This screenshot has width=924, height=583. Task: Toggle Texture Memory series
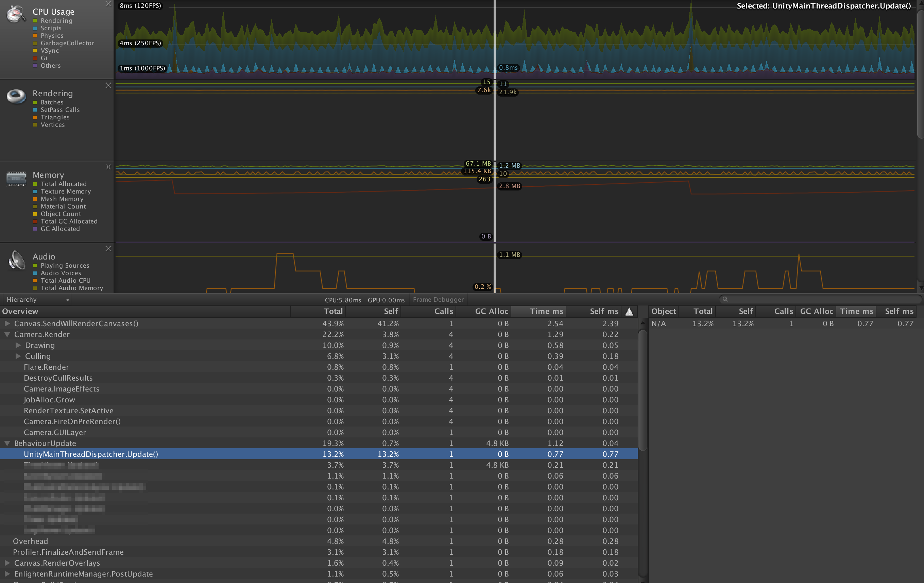[x=35, y=191]
